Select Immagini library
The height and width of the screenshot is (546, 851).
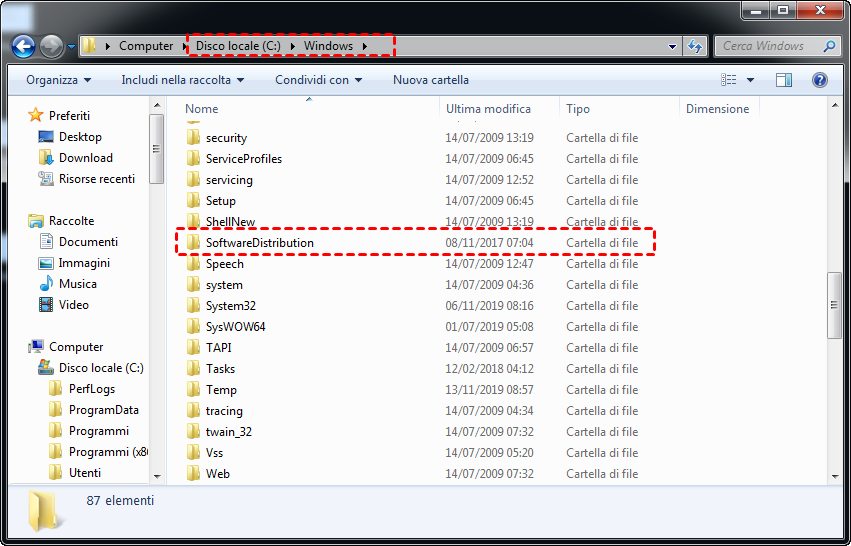(x=75, y=263)
